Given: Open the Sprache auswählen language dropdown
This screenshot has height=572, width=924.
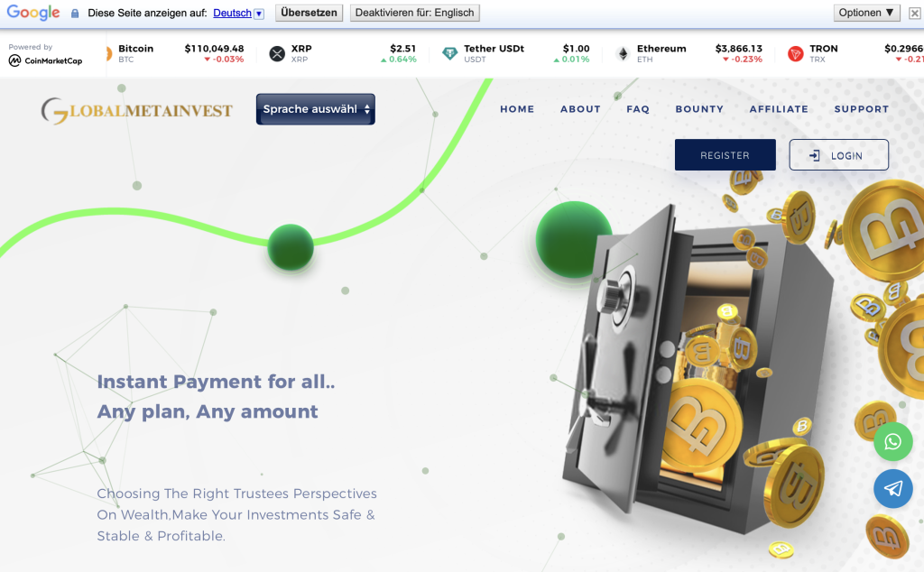Looking at the screenshot, I should [315, 109].
